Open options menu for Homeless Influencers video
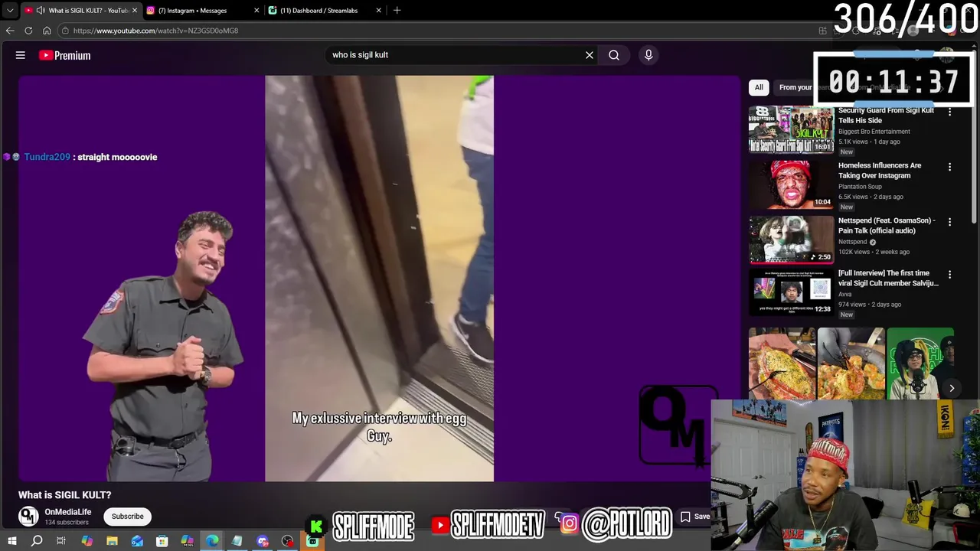The height and width of the screenshot is (551, 980). tap(949, 167)
